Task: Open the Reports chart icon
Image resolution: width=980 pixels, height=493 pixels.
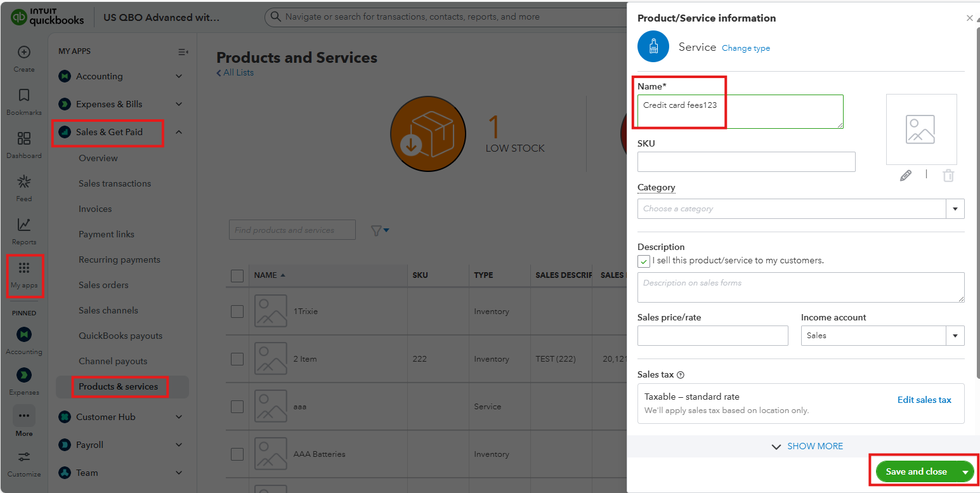Action: pos(23,225)
